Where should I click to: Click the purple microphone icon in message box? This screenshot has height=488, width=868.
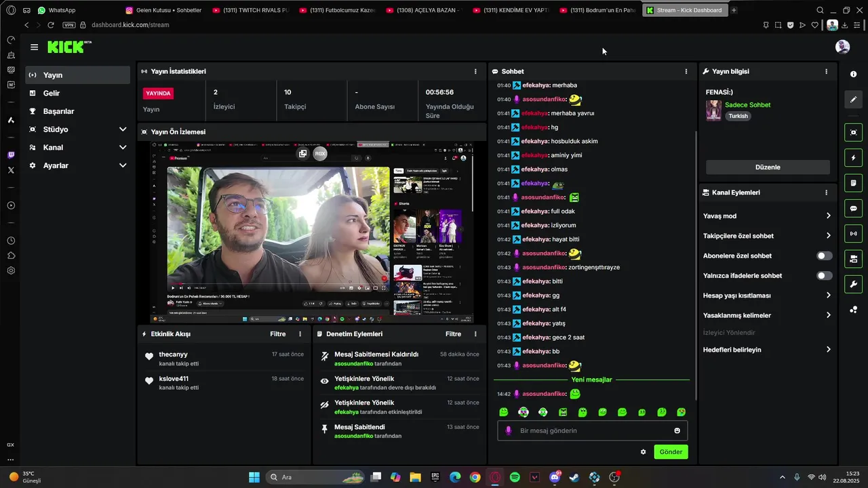tap(509, 431)
